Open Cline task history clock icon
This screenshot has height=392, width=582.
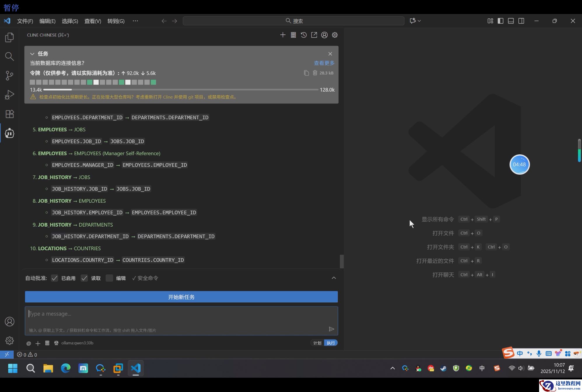304,35
